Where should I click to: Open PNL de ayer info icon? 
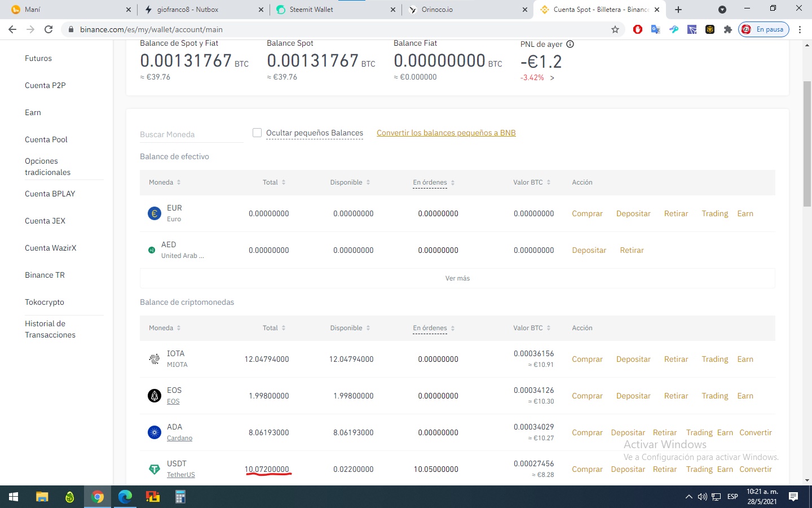coord(570,44)
